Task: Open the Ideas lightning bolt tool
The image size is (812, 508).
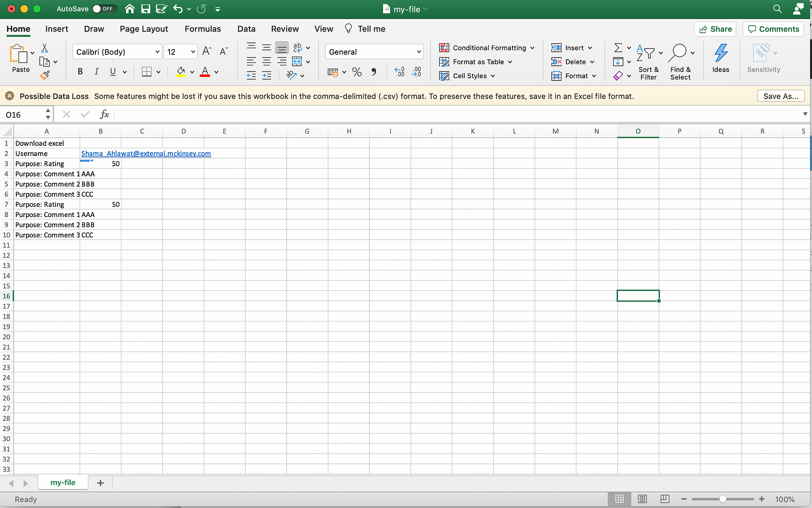Action: (721, 58)
